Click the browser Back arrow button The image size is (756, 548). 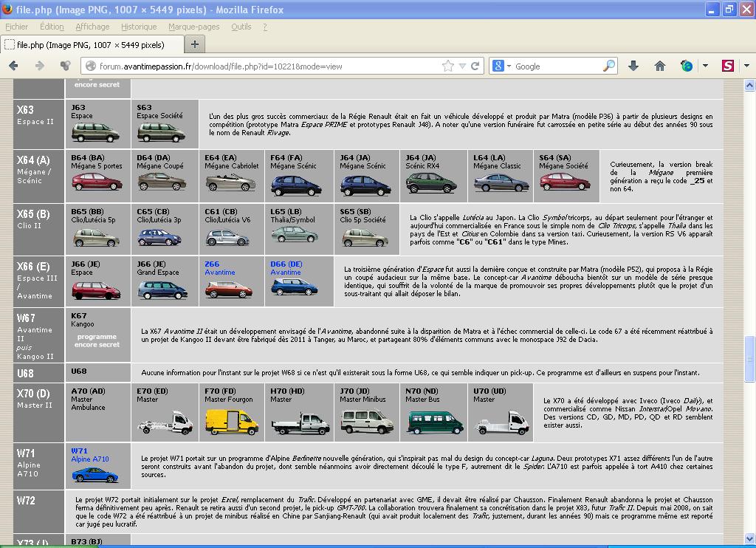tap(13, 66)
